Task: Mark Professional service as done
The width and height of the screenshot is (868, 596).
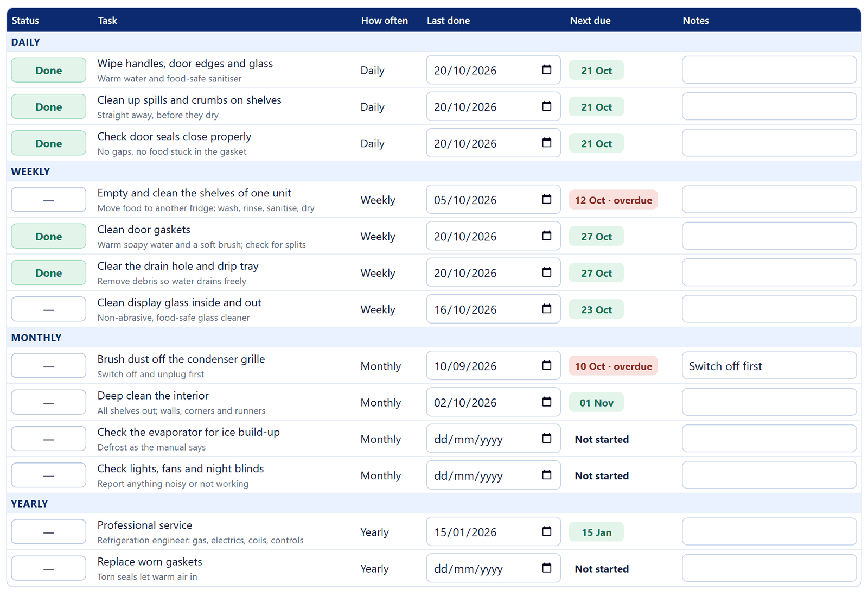Action: (48, 532)
